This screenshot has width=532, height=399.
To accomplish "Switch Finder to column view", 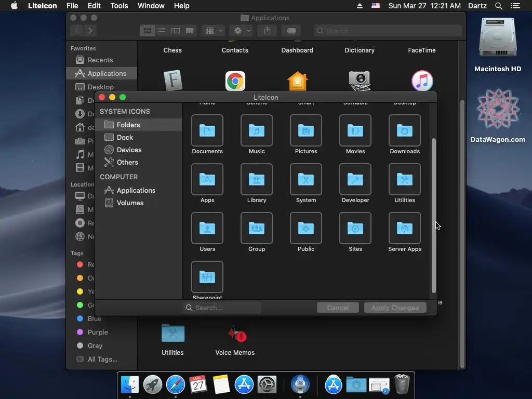I will tap(176, 31).
